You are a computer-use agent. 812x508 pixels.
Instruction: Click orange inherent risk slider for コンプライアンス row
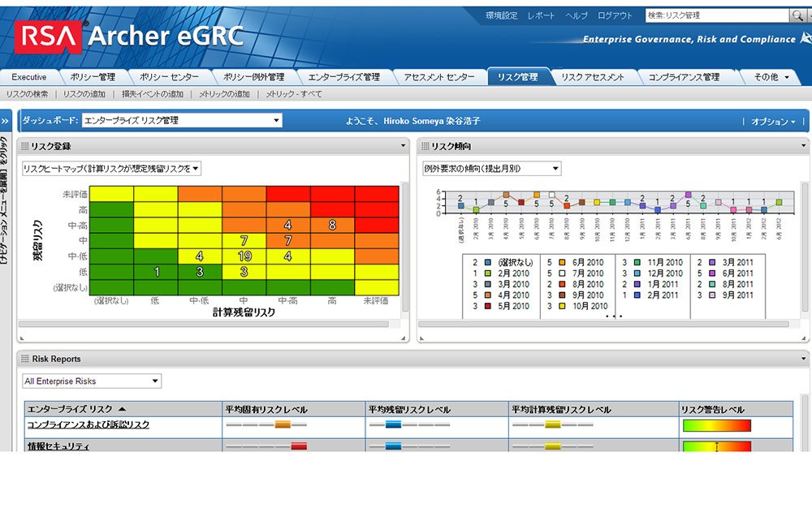click(283, 424)
